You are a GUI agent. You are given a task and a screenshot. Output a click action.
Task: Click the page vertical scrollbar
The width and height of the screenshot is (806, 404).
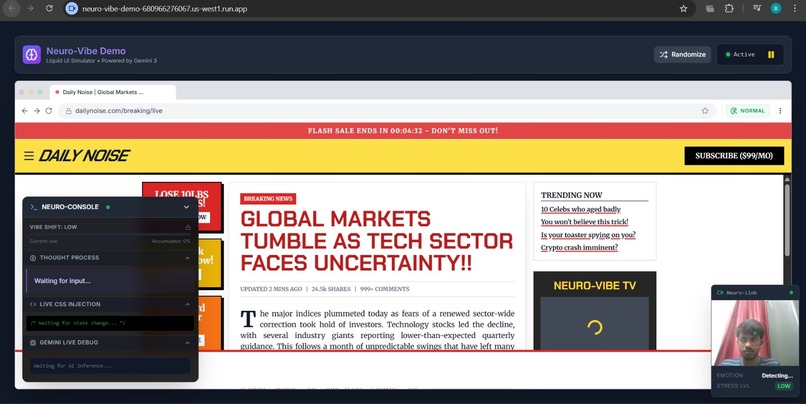point(787,221)
